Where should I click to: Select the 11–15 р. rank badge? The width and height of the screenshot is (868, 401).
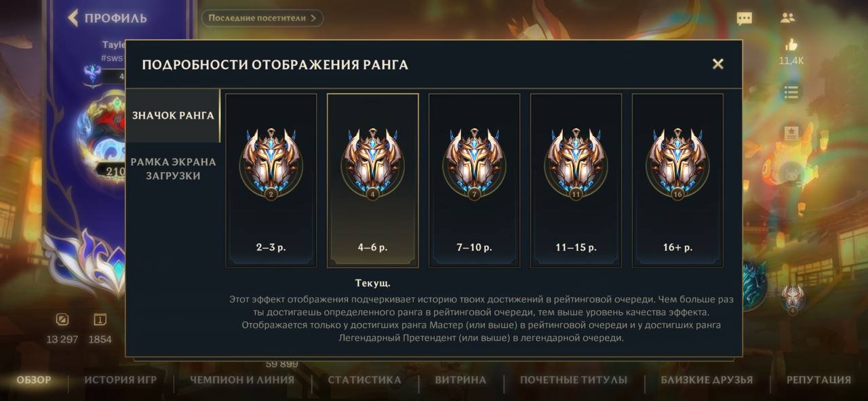tap(576, 180)
